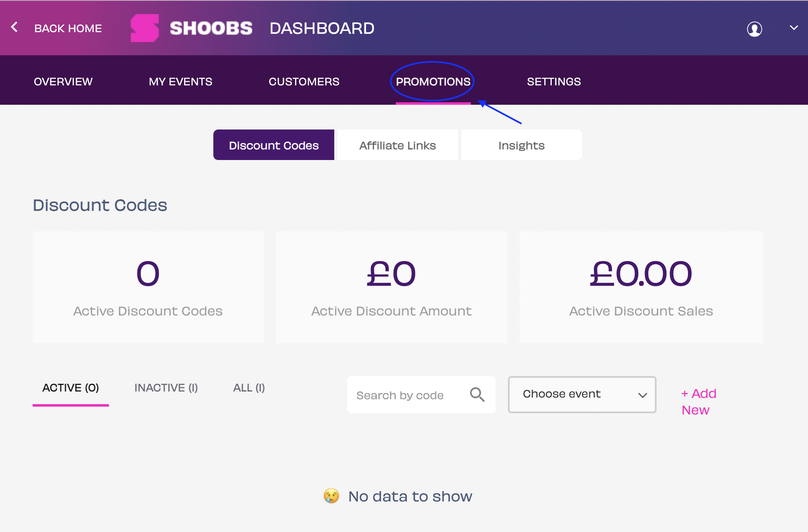The width and height of the screenshot is (808, 532).
Task: Open the user profile avatar icon
Action: 754,29
